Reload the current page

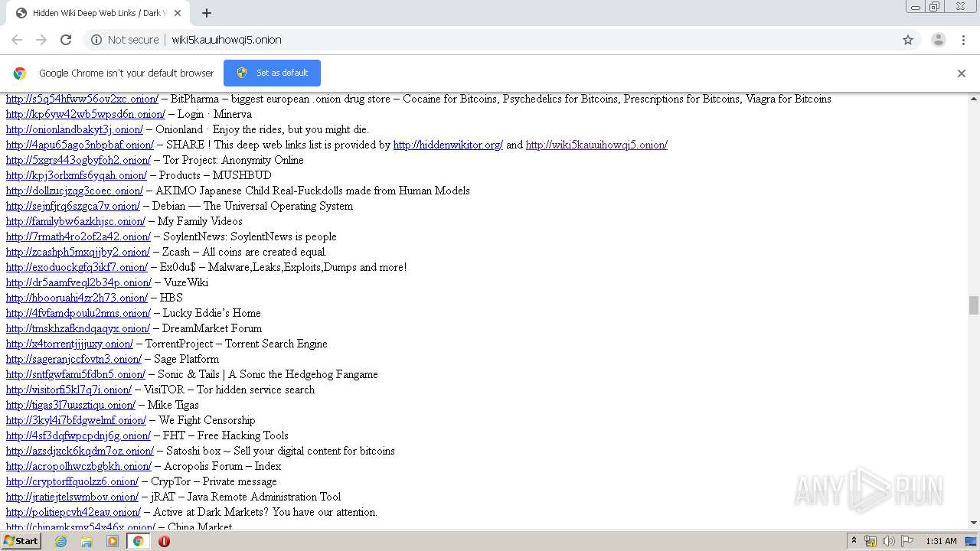[x=66, y=40]
